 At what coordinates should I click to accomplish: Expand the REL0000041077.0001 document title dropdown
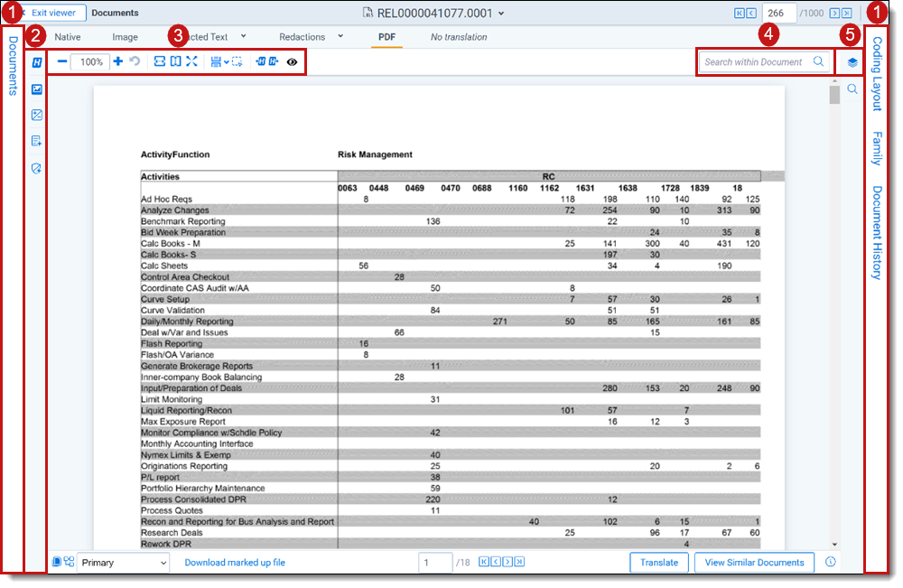(501, 14)
